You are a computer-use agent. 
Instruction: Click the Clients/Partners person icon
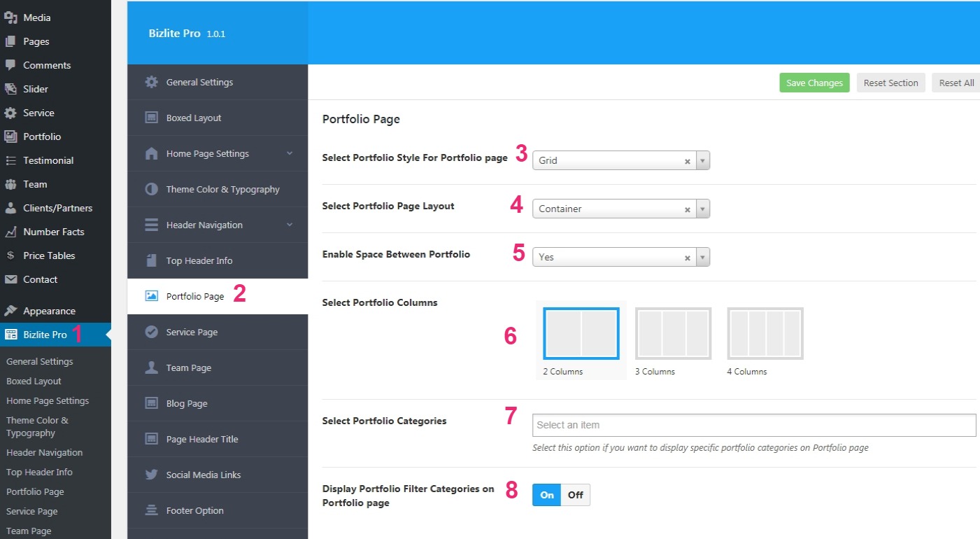click(10, 208)
